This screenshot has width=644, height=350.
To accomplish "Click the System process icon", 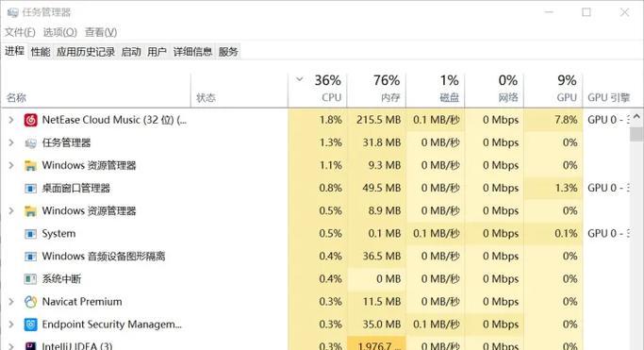I will [30, 234].
